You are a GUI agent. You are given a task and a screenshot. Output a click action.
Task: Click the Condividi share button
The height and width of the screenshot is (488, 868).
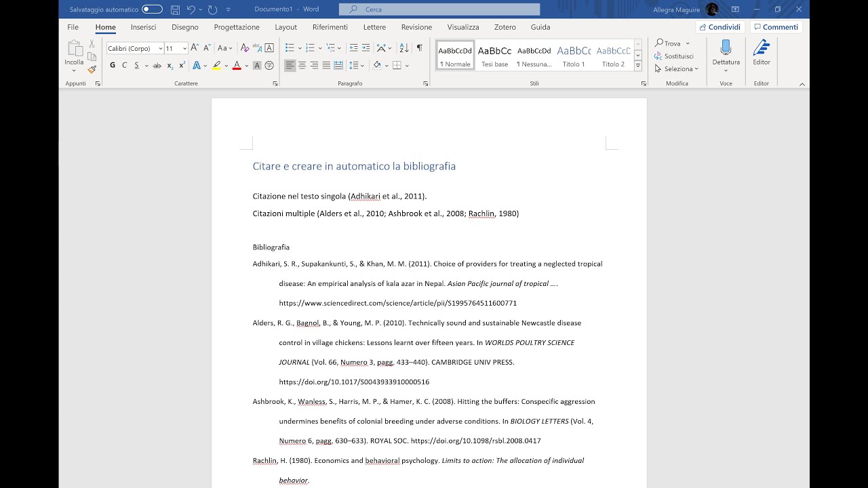coord(720,27)
